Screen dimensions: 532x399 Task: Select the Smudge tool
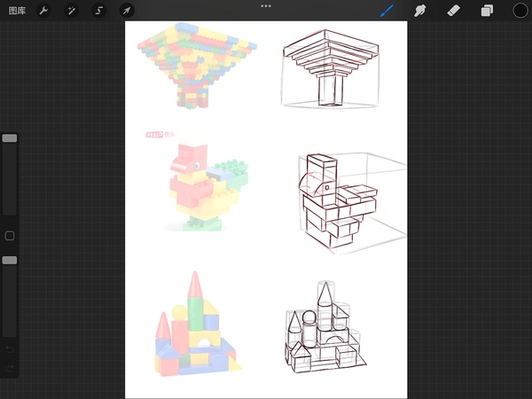(x=421, y=11)
